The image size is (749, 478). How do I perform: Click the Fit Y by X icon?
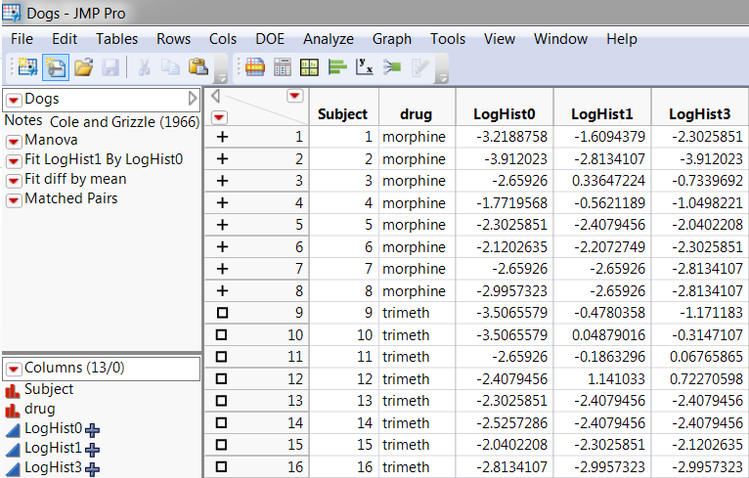pos(365,68)
